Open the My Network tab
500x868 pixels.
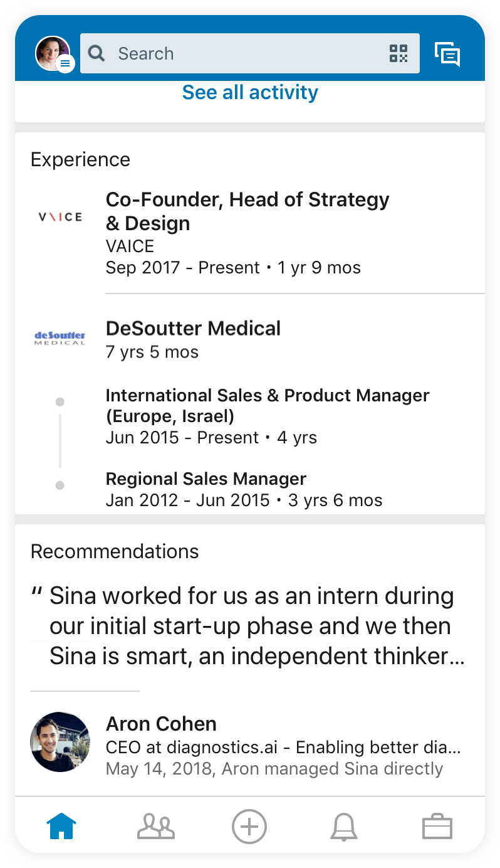click(x=155, y=826)
